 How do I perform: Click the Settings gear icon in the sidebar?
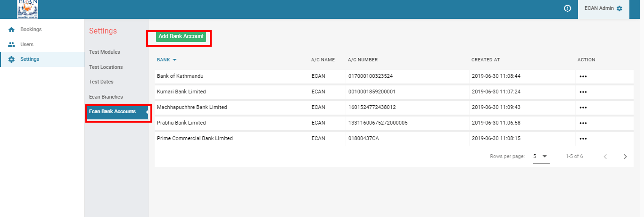(x=12, y=59)
